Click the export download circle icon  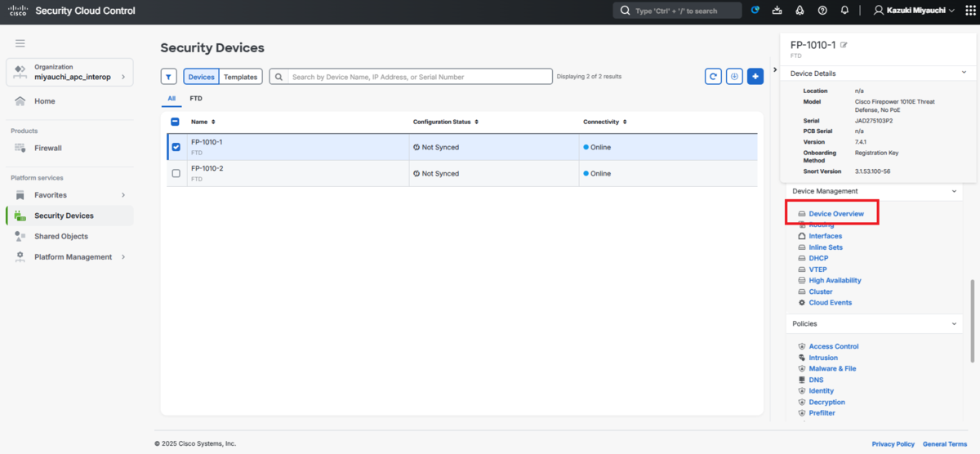[x=734, y=76]
